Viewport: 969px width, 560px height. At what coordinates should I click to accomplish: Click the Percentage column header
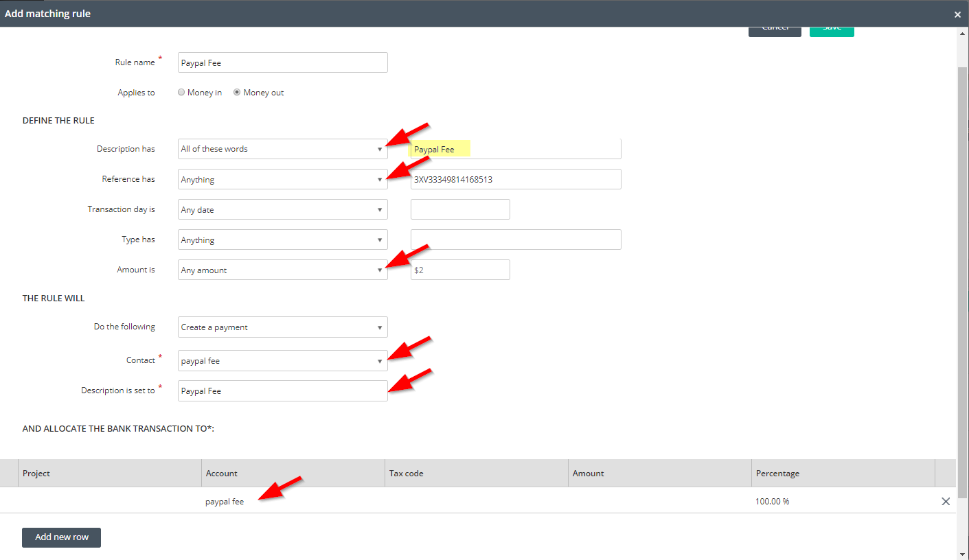[x=843, y=474]
